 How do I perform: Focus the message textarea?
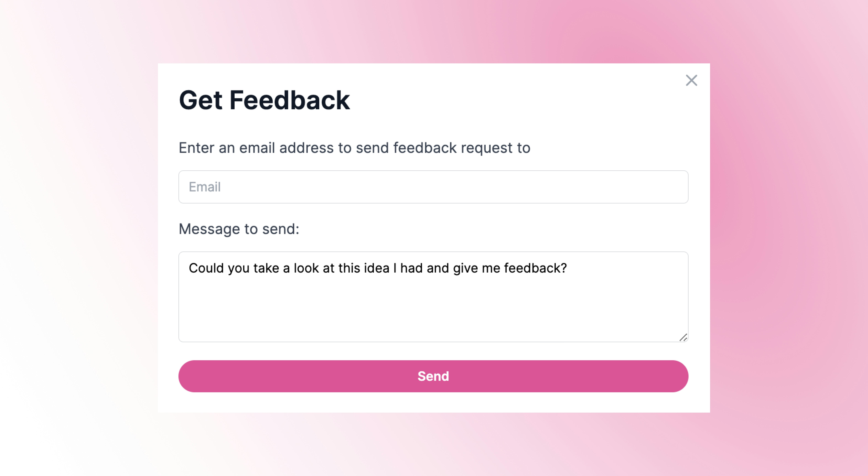click(x=433, y=297)
